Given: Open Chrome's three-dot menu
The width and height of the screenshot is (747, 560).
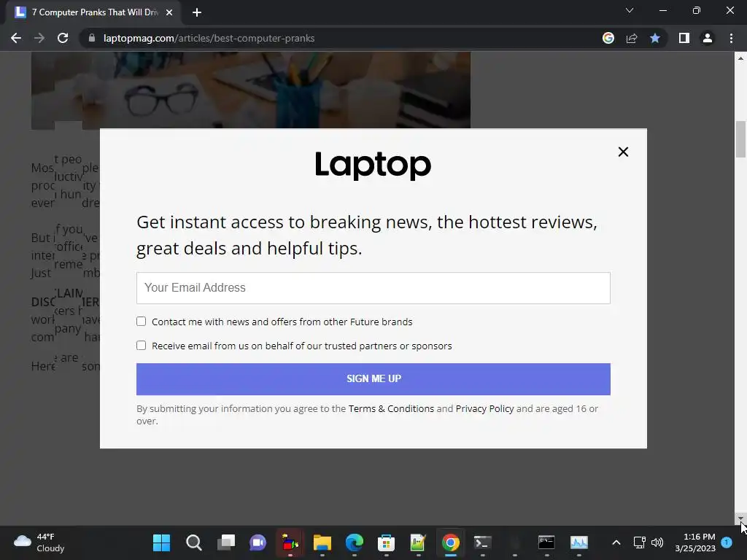Looking at the screenshot, I should pyautogui.click(x=731, y=38).
